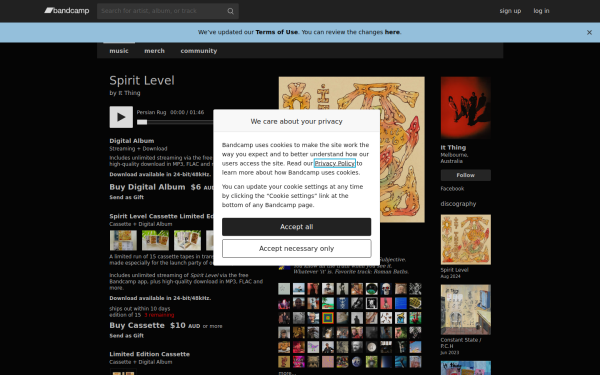Image resolution: width=600 pixels, height=375 pixels.
Task: Open the large Spirit Level album artwork
Action: coord(352,150)
